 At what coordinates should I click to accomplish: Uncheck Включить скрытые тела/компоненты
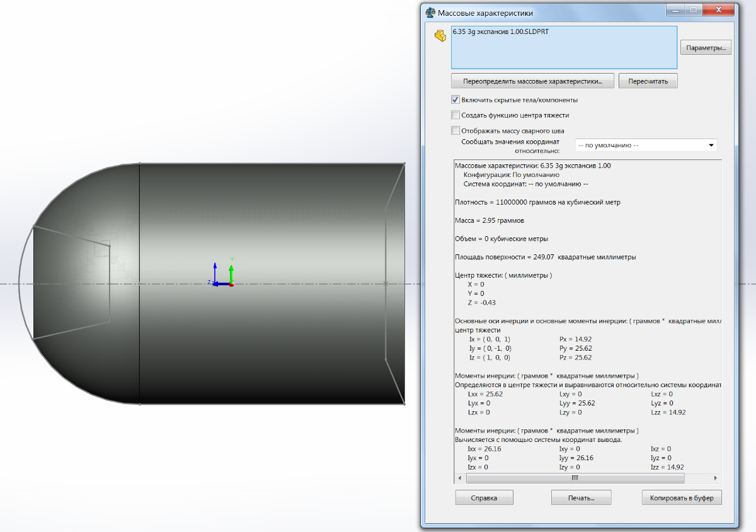tap(455, 99)
